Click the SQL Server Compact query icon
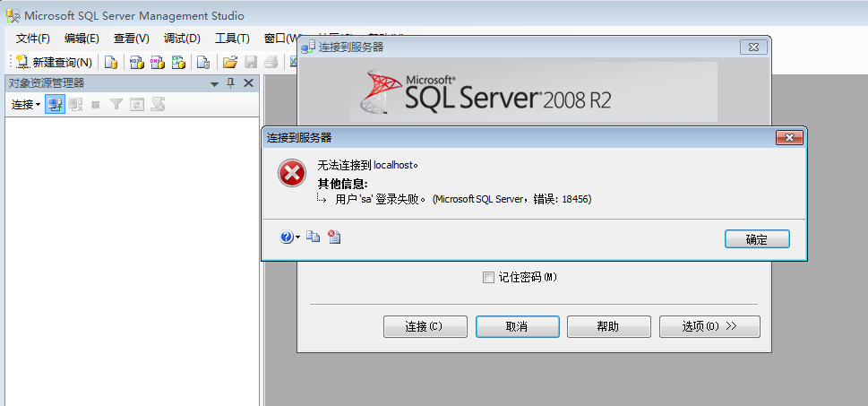Image resolution: width=868 pixels, height=406 pixels. click(203, 63)
